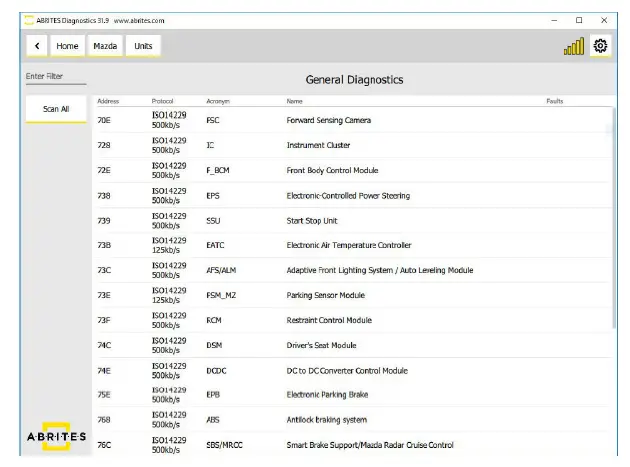Image resolution: width=630 pixels, height=467 pixels.
Task: Click the Scan All button
Action: pyautogui.click(x=56, y=109)
